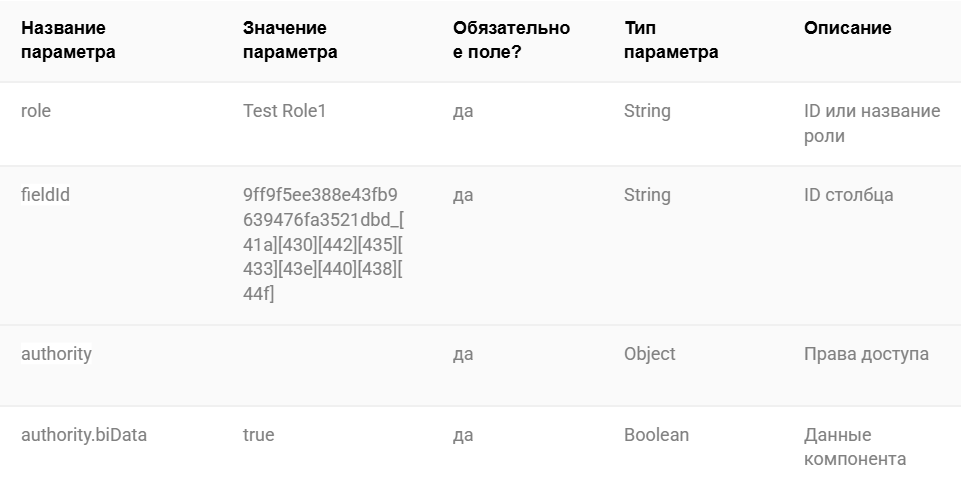Click the 'Boolean' type cell

click(x=656, y=435)
